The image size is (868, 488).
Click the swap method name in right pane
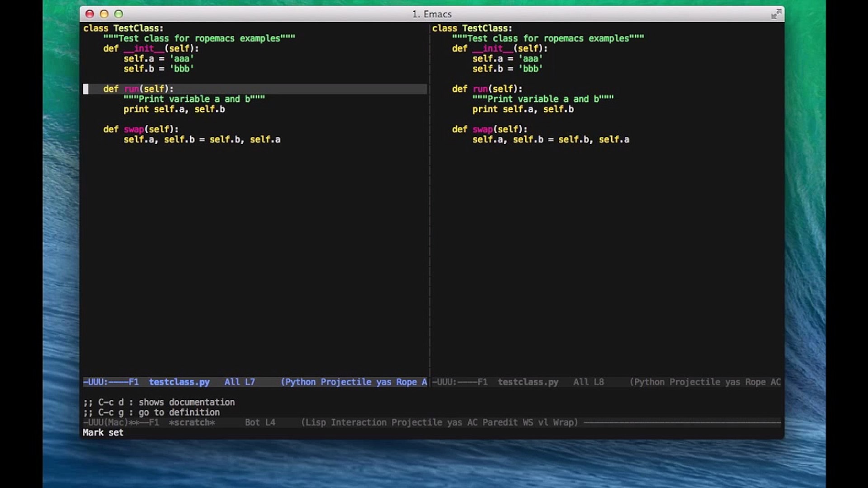482,129
